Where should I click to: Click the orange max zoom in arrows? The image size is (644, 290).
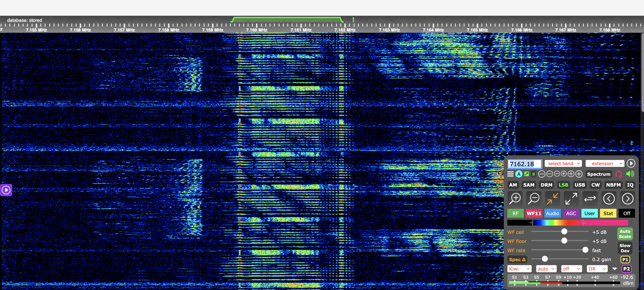[x=552, y=199]
